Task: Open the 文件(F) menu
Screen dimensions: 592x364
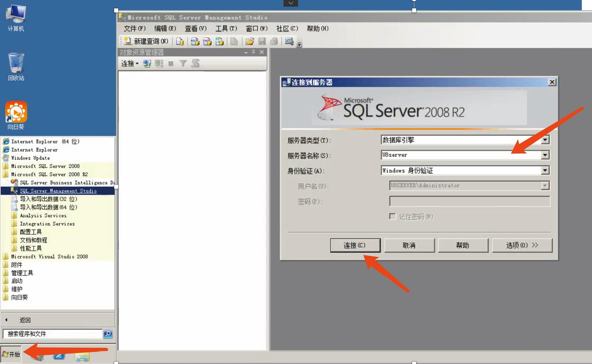Action: tap(134, 28)
